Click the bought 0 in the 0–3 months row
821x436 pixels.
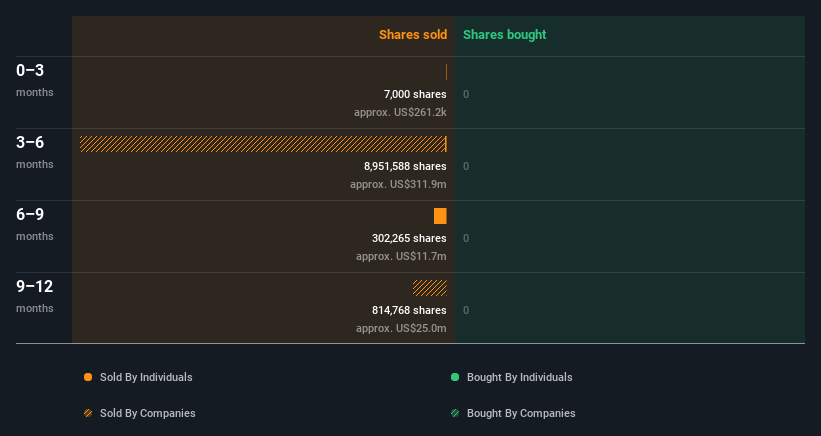[466, 94]
